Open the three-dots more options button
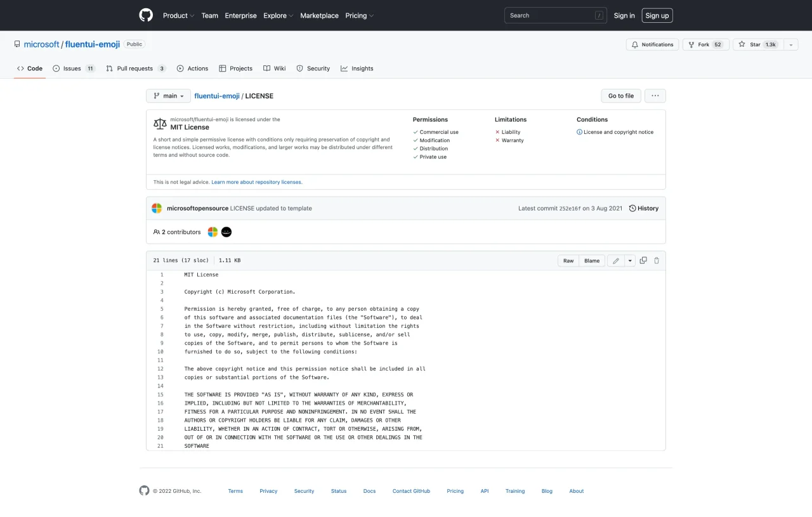This screenshot has width=812, height=517. [x=655, y=96]
